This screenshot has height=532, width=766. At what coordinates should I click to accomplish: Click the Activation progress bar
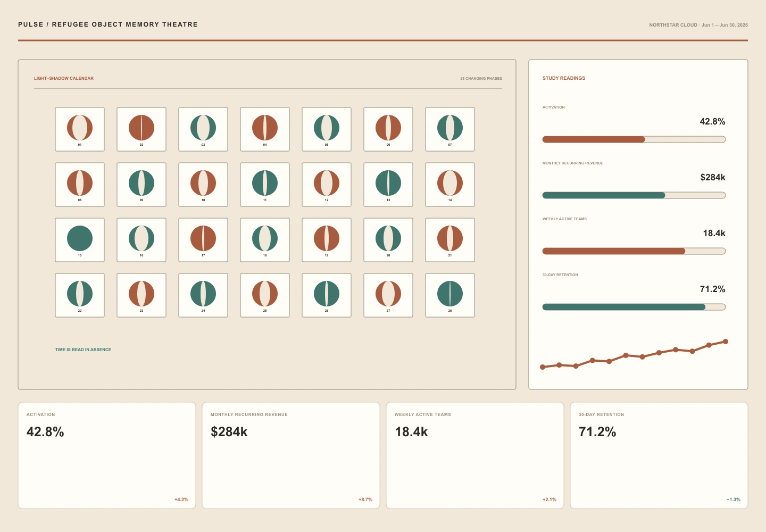tap(634, 139)
